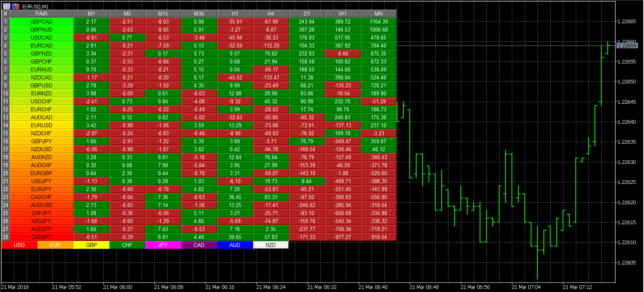Toggle the red USD currency filter

[19, 245]
